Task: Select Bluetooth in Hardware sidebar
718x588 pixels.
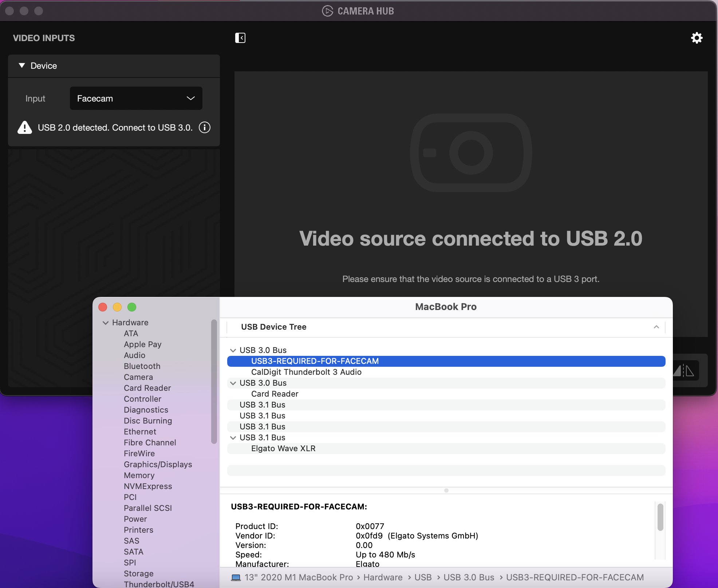Action: pos(142,366)
